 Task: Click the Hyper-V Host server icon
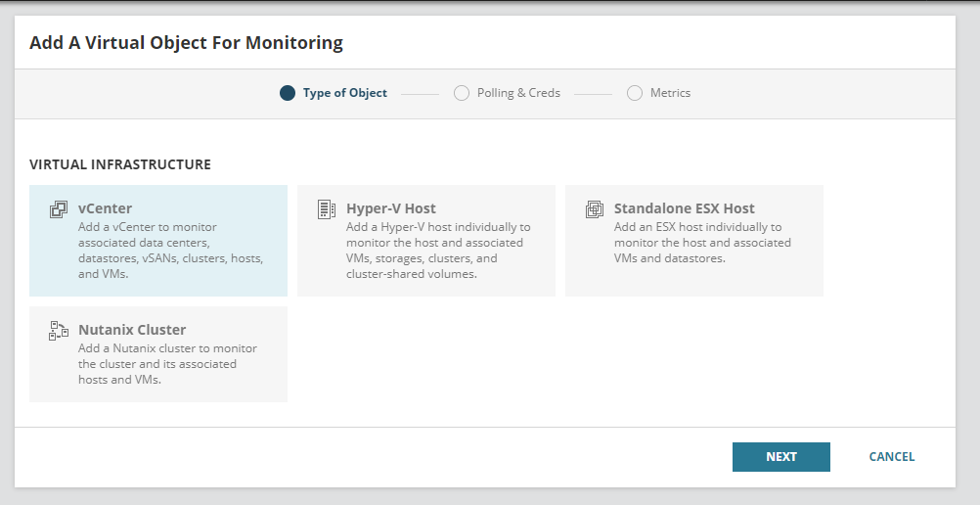point(327,209)
